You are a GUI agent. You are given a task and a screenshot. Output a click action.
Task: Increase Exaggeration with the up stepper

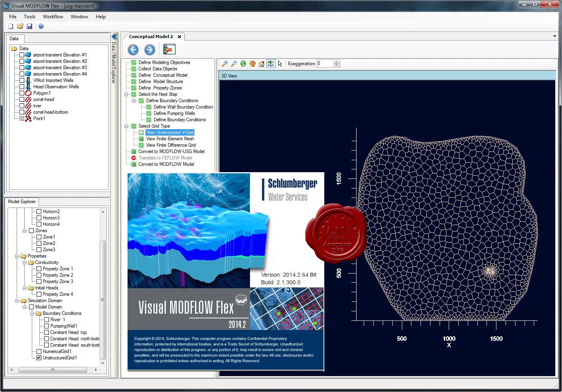coord(337,62)
